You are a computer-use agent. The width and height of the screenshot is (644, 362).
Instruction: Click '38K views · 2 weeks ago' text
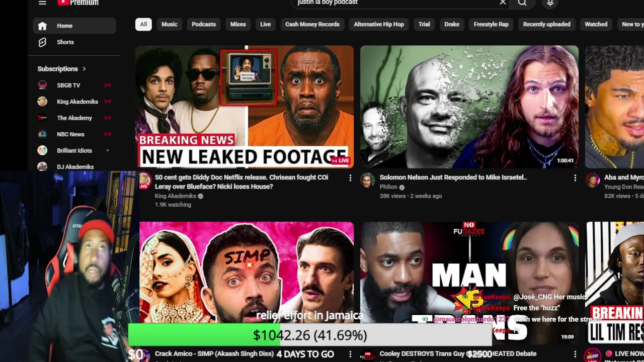click(411, 196)
